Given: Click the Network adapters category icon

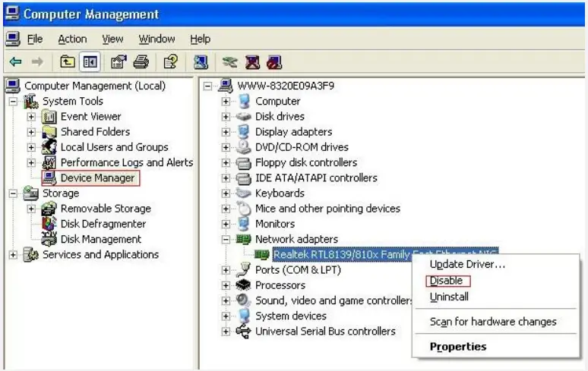Looking at the screenshot, I should [243, 239].
